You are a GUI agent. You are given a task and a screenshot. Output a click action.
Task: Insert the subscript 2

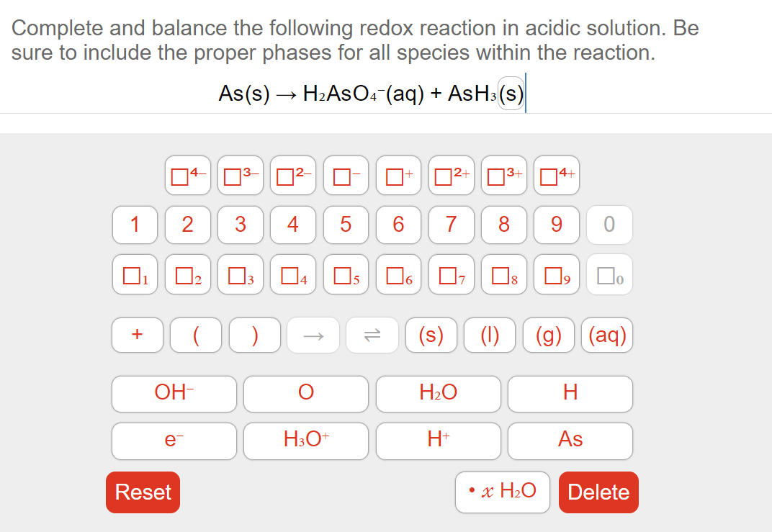(x=187, y=274)
